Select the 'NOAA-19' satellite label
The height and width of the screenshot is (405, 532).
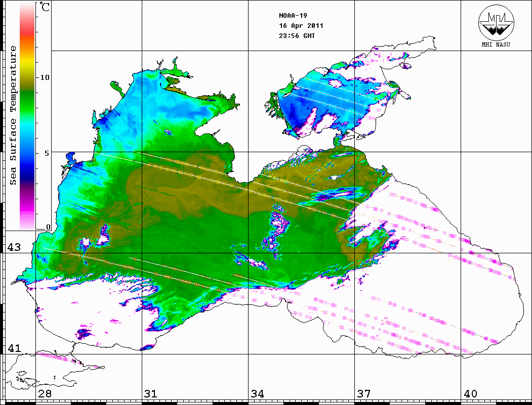point(293,16)
